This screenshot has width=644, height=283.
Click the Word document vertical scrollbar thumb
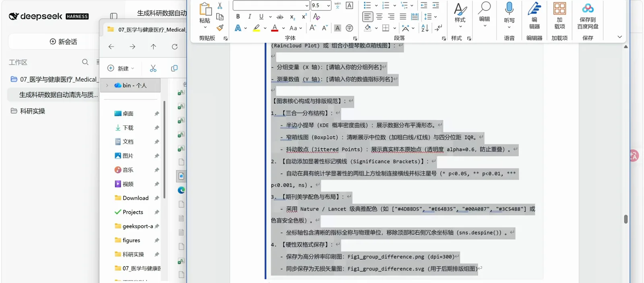click(625, 219)
